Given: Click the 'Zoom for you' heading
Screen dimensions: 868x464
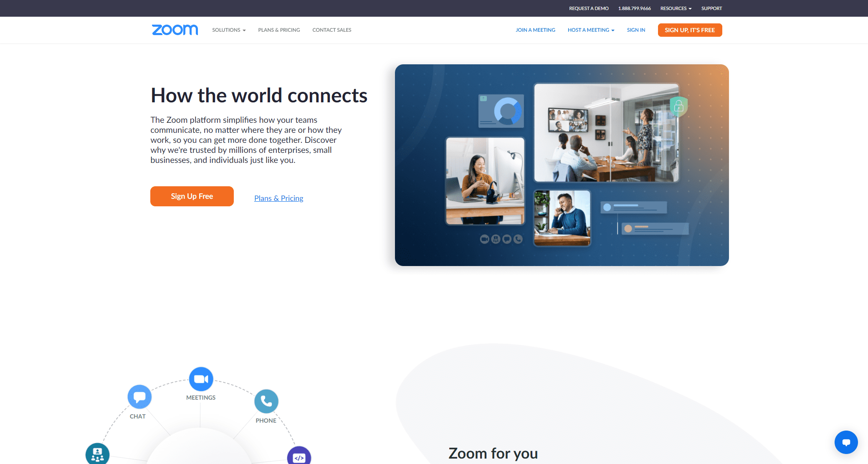Looking at the screenshot, I should tap(493, 454).
